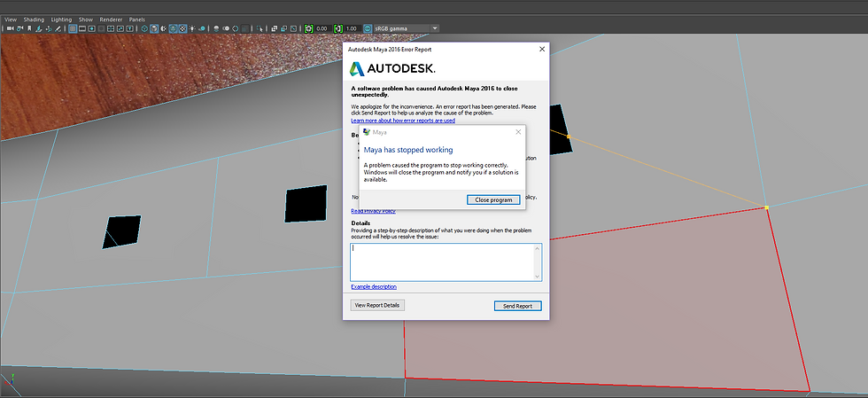Screen dimensions: 868x398
Task: Open the Read Privacy Policy link
Action: pyautogui.click(x=373, y=211)
